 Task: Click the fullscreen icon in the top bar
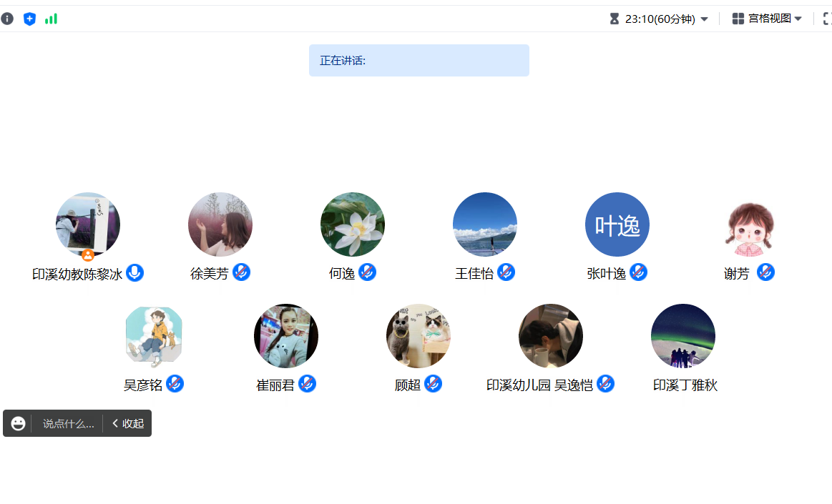(827, 19)
